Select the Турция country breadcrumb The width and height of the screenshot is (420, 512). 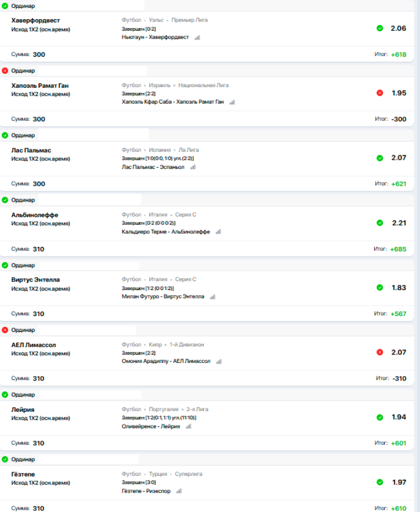[x=158, y=474]
